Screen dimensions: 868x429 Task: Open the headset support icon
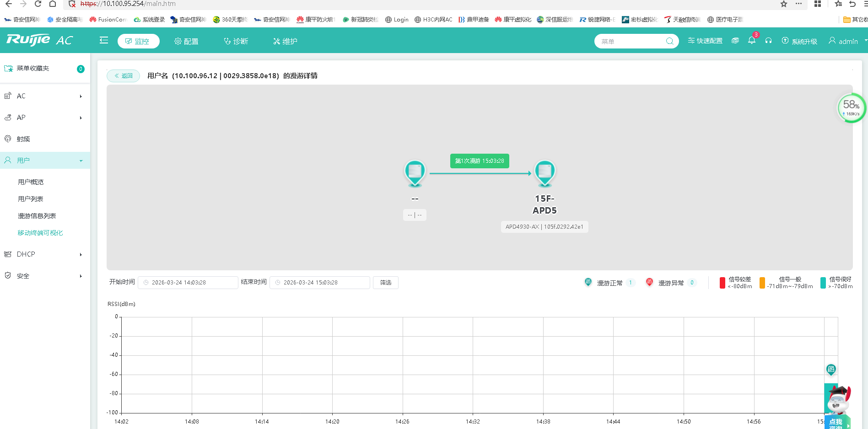[768, 41]
